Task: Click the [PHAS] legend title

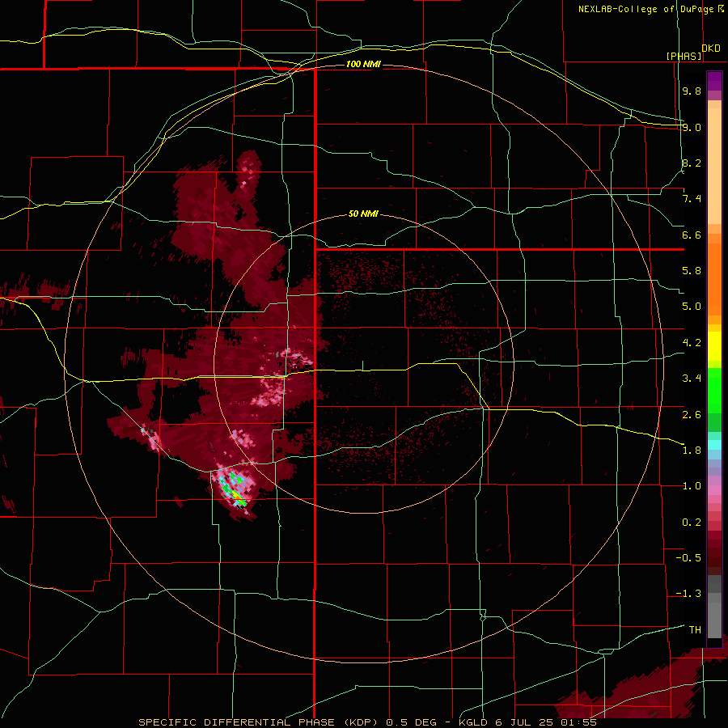Action: (x=684, y=56)
